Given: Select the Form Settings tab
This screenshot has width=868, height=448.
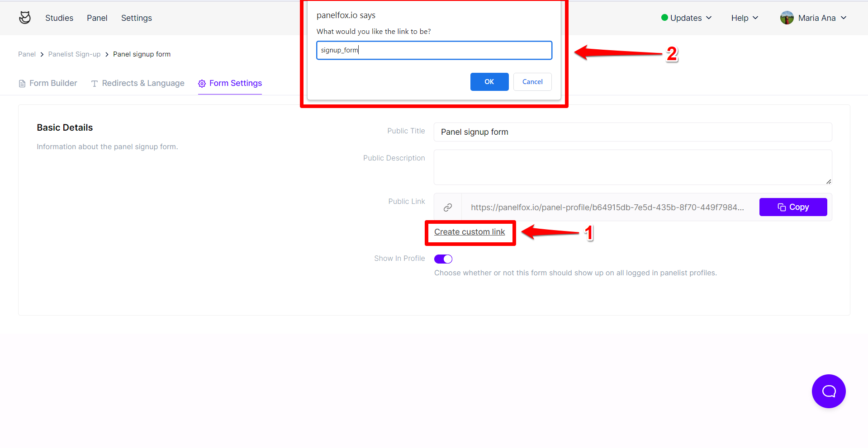Looking at the screenshot, I should tap(230, 83).
